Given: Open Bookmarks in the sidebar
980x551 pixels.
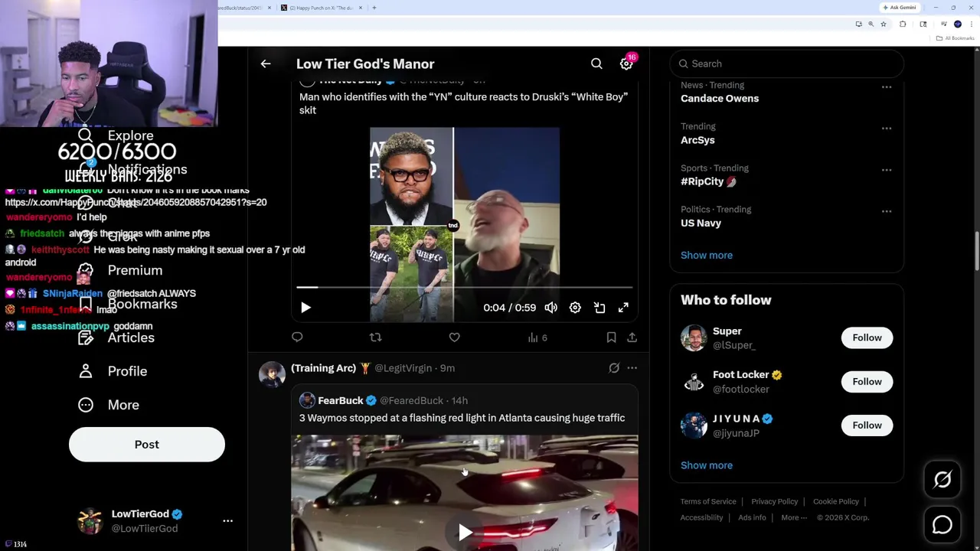Looking at the screenshot, I should [x=128, y=304].
